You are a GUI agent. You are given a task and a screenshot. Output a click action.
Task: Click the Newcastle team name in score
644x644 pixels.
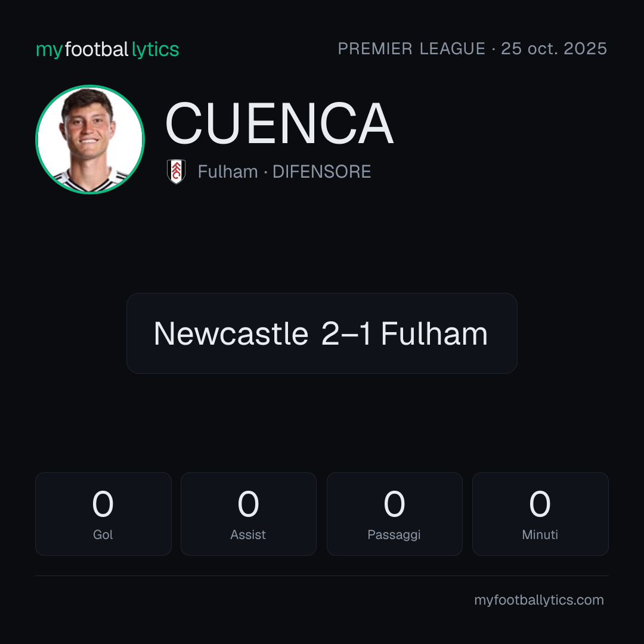click(x=231, y=333)
